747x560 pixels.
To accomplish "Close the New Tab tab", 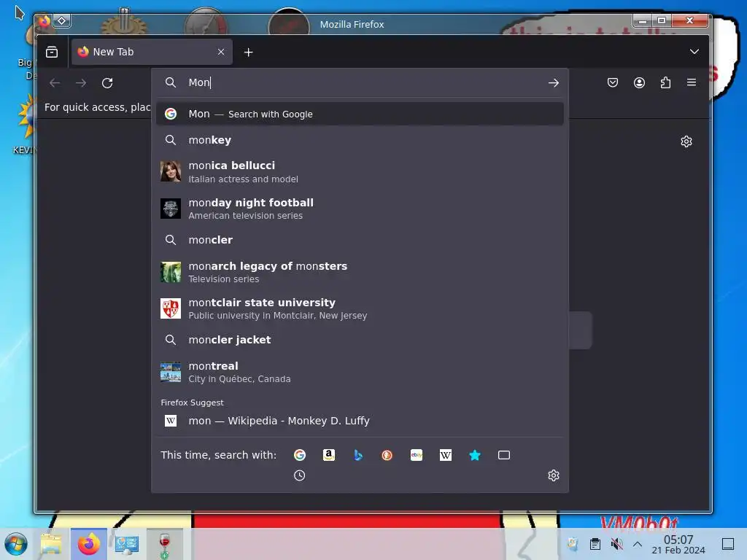I will pyautogui.click(x=221, y=52).
